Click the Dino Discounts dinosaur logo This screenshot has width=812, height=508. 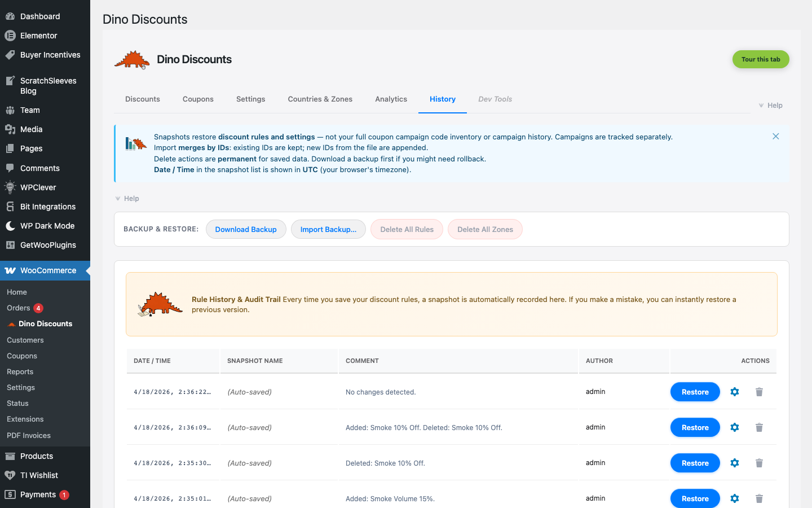[x=132, y=59]
